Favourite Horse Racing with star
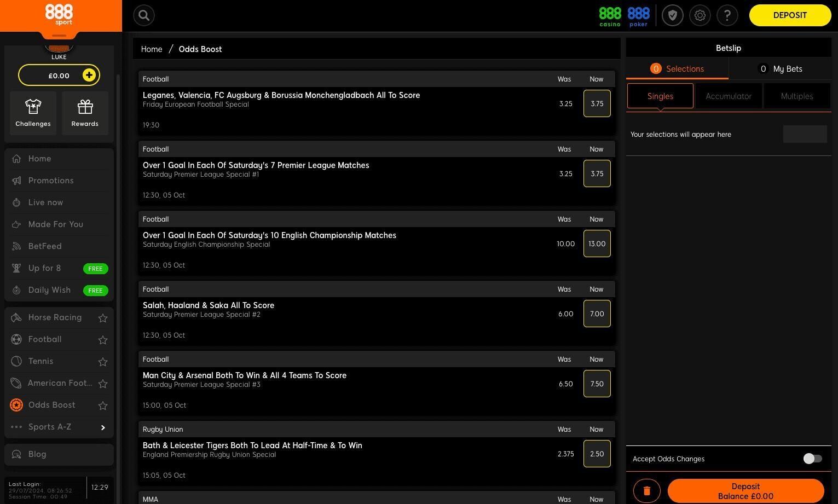This screenshot has width=838, height=504. tap(102, 317)
